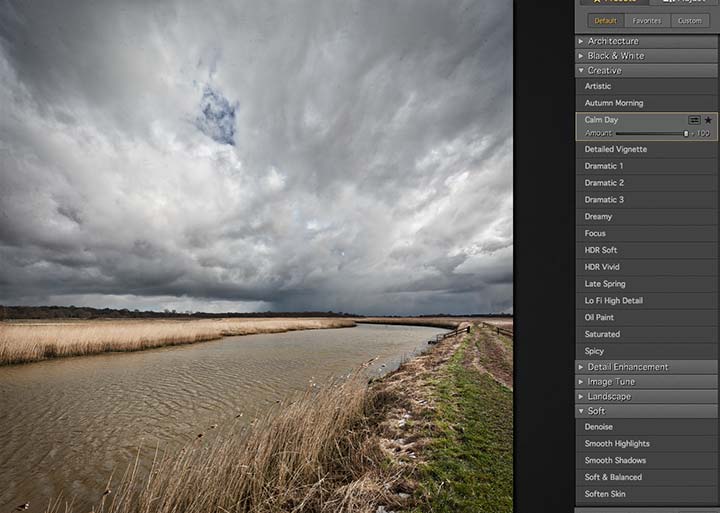The width and height of the screenshot is (720, 513).
Task: Select the Soft & Balanced preset
Action: 646,478
